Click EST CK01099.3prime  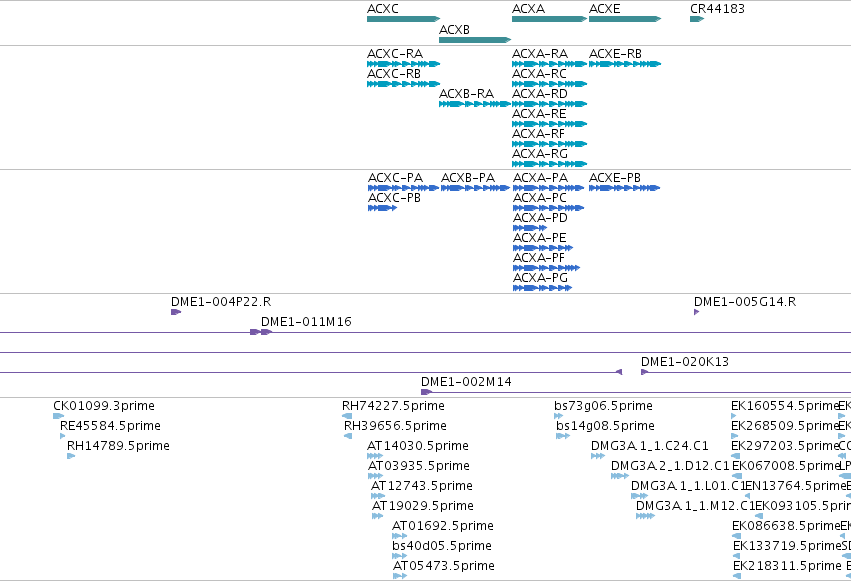[59, 416]
